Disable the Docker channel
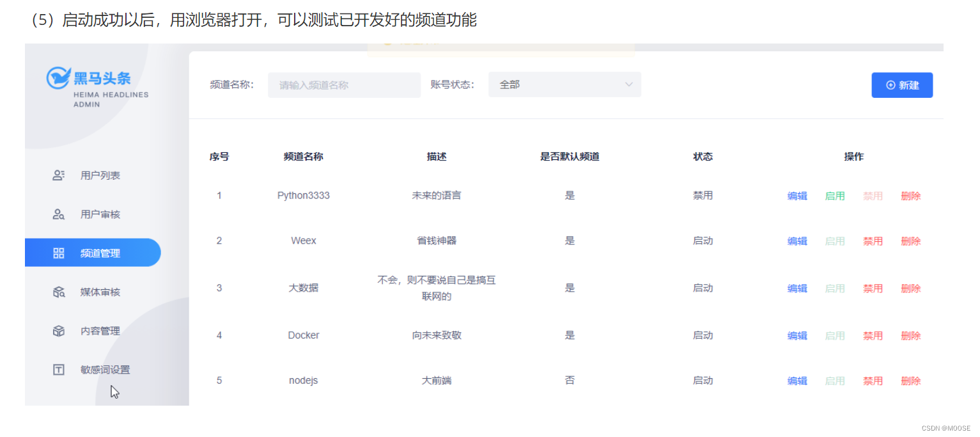Screen dimensions: 980x437 point(873,336)
